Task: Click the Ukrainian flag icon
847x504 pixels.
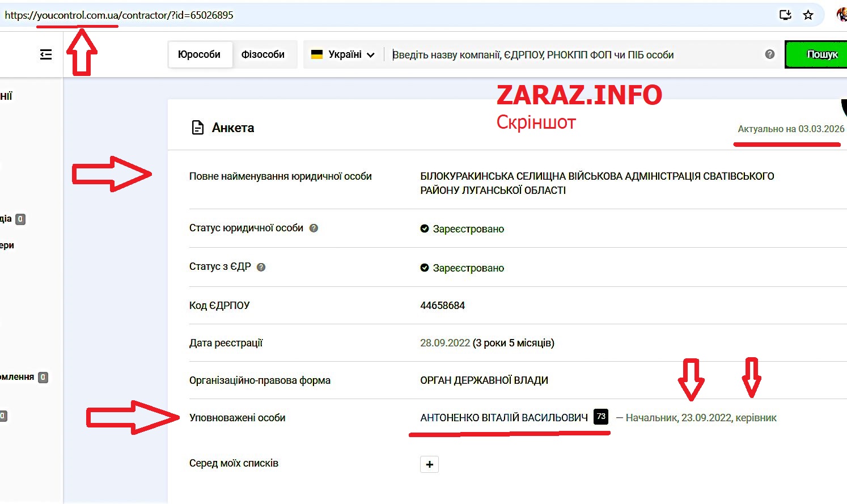Action: click(317, 54)
